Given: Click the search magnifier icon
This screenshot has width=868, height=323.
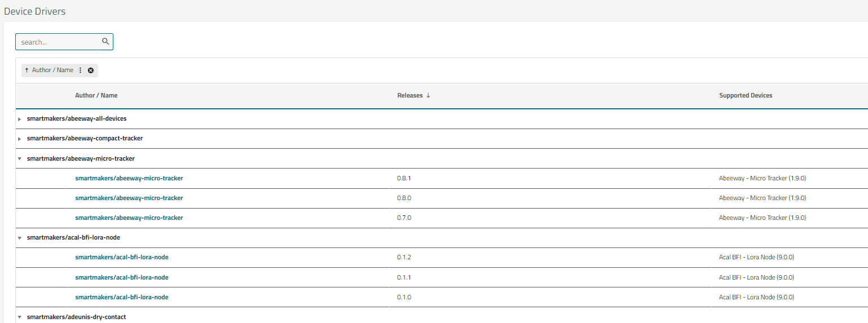Looking at the screenshot, I should [105, 42].
